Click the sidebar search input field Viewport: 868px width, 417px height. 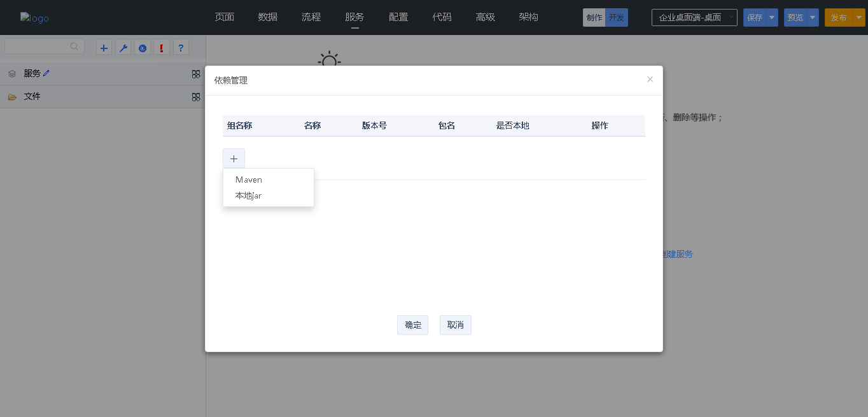click(38, 46)
